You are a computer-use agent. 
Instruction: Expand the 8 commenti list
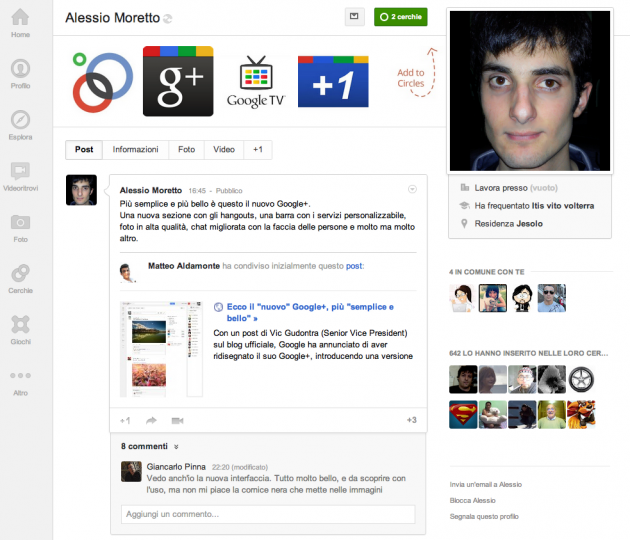tap(149, 446)
